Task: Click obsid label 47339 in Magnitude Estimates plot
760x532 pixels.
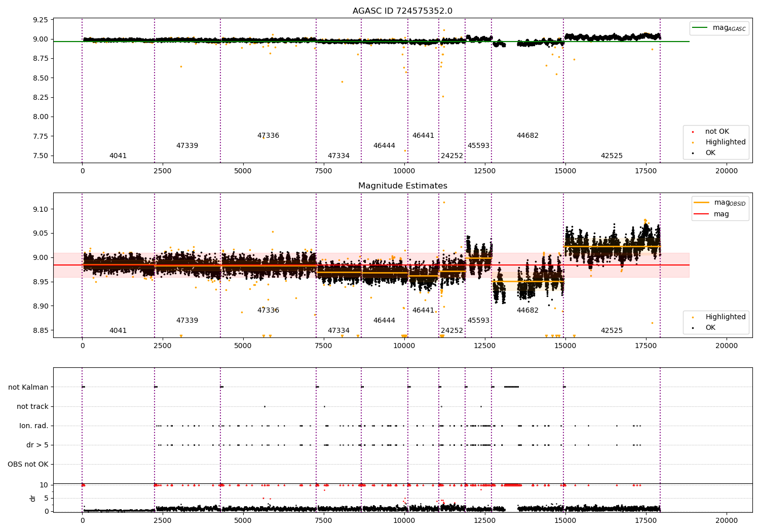Action: [x=187, y=321]
